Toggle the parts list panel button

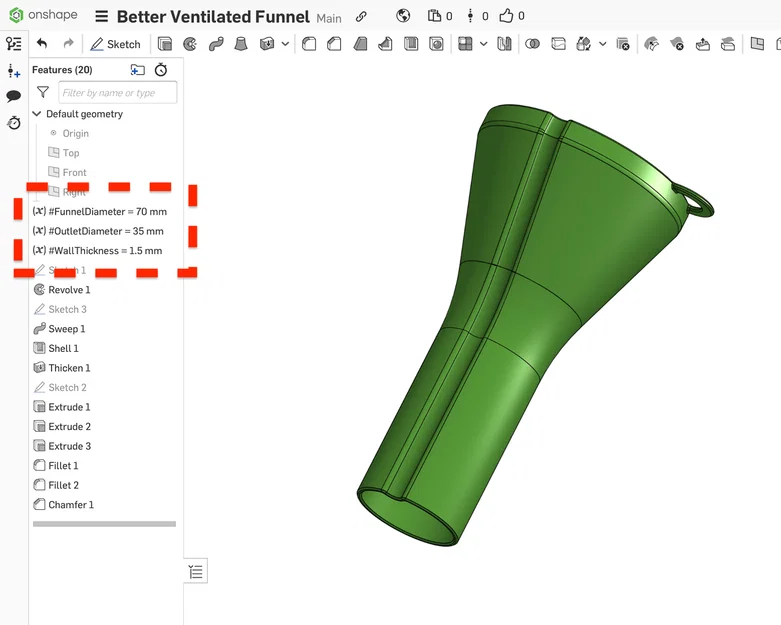[x=196, y=571]
